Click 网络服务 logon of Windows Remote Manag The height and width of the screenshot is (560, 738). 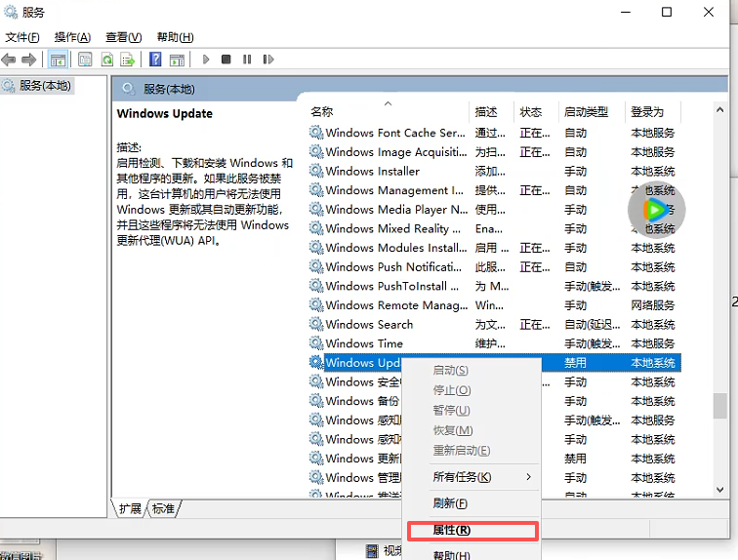653,305
